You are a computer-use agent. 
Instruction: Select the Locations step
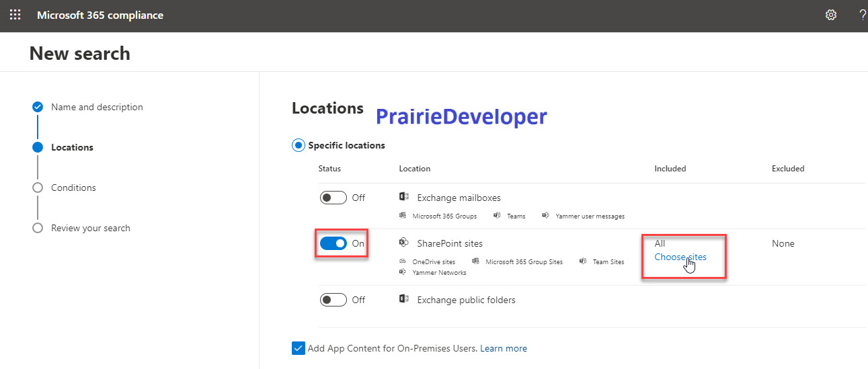coord(72,147)
